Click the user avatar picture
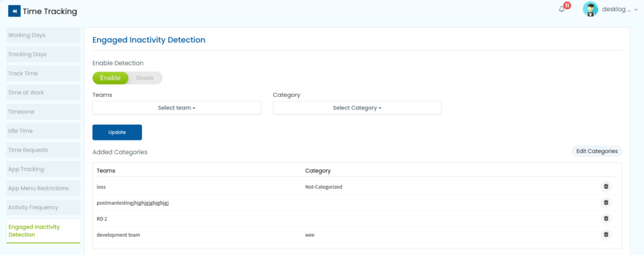The width and height of the screenshot is (644, 255). click(x=590, y=9)
